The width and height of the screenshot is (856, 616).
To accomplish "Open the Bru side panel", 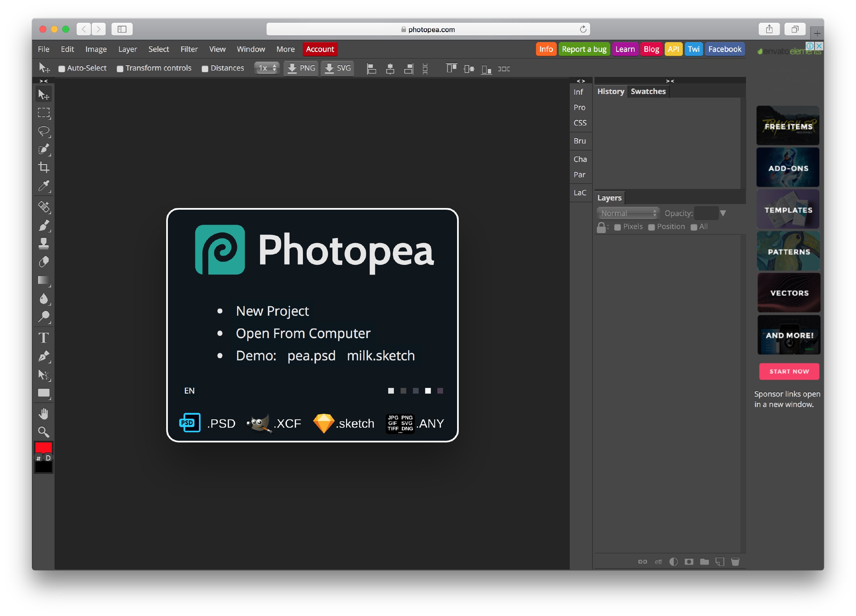I will [580, 141].
